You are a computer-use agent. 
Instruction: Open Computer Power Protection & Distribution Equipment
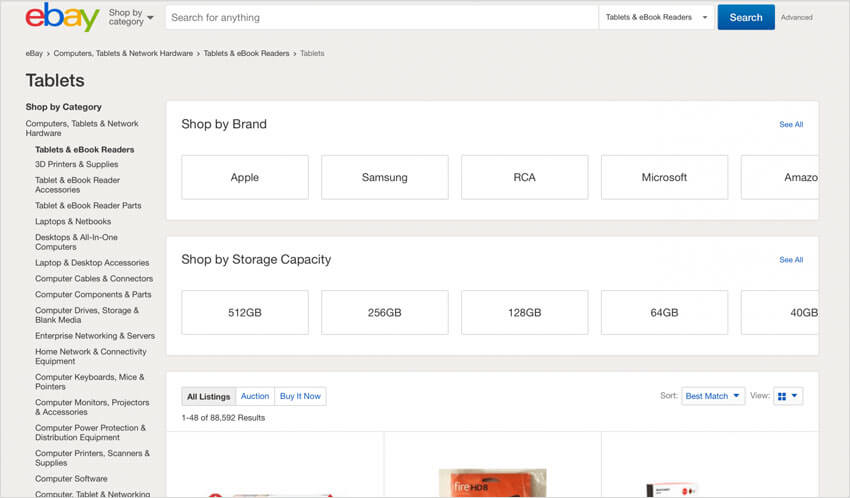(90, 432)
